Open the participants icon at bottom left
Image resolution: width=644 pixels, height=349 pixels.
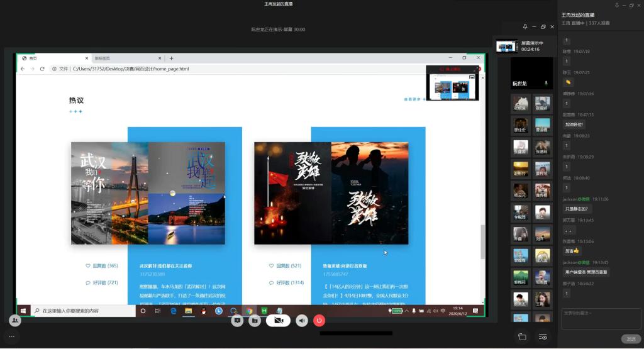(x=14, y=320)
